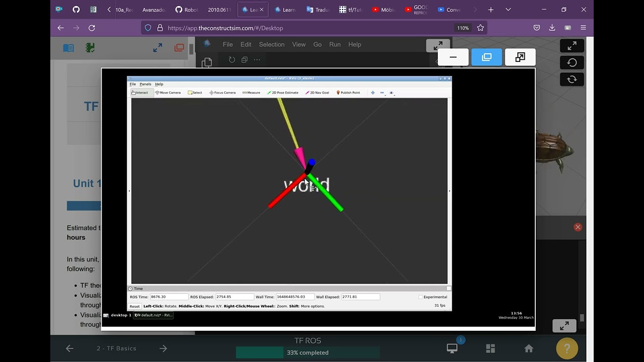The image size is (644, 362).
Task: Click the ROS Time field
Action: click(169, 297)
